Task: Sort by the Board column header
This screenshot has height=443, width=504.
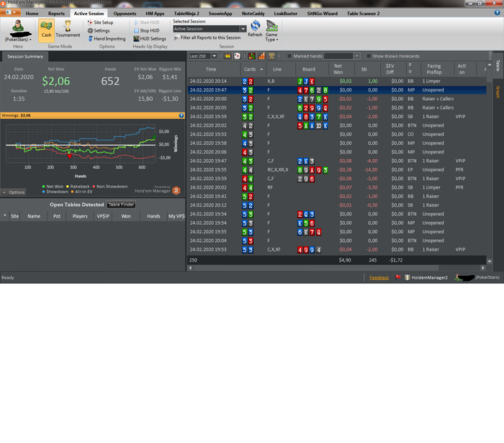Action: point(309,69)
